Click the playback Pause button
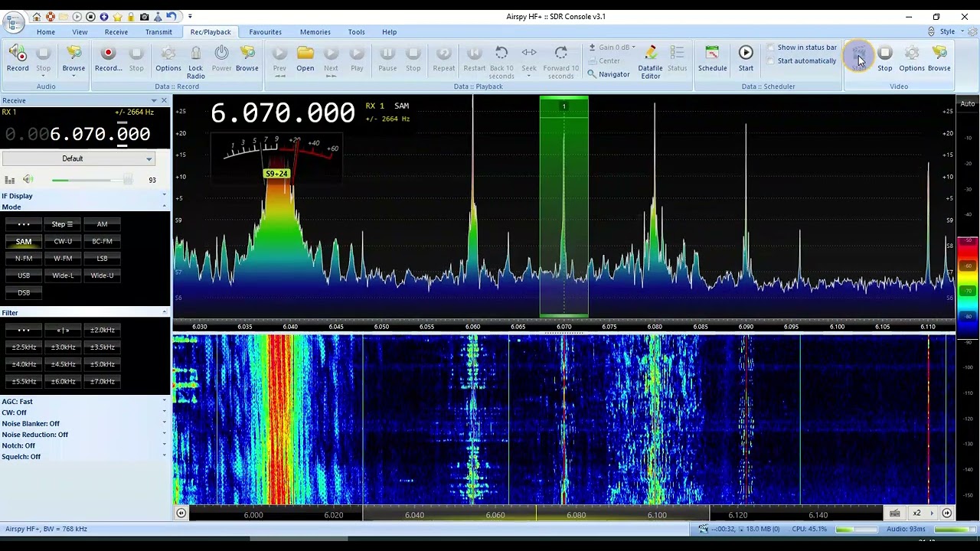The height and width of the screenshot is (551, 980). click(x=387, y=58)
